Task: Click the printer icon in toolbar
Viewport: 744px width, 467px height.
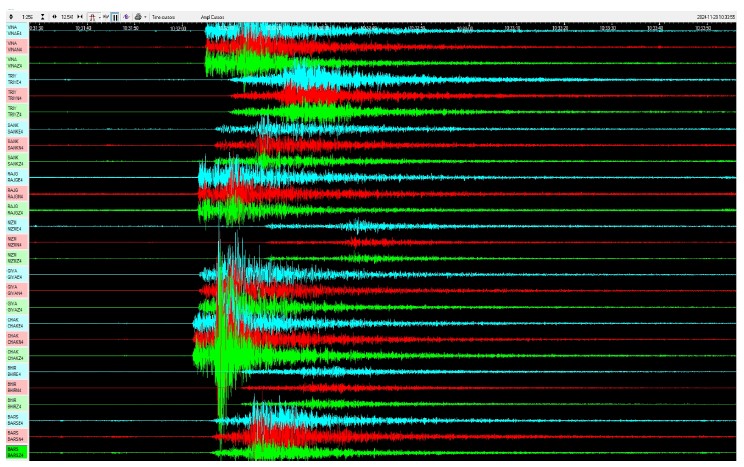Action: pos(137,17)
